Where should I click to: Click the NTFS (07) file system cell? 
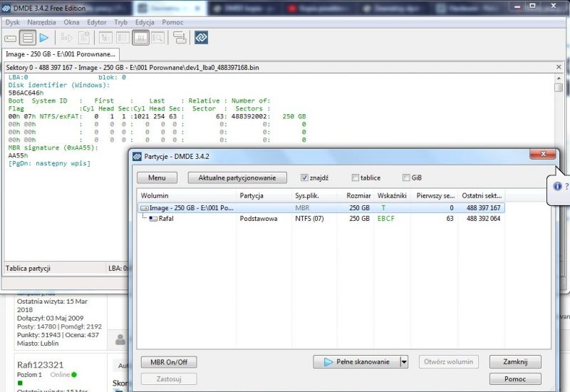tap(309, 219)
